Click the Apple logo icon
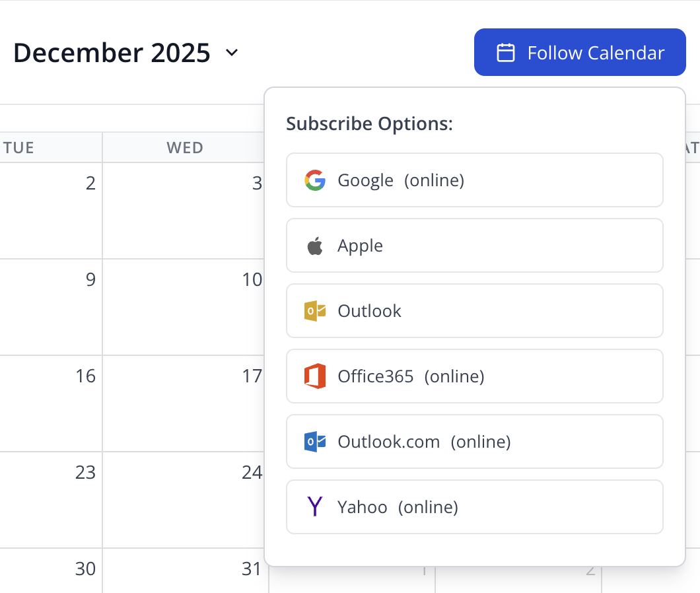Image resolution: width=700 pixels, height=593 pixels. coord(315,246)
